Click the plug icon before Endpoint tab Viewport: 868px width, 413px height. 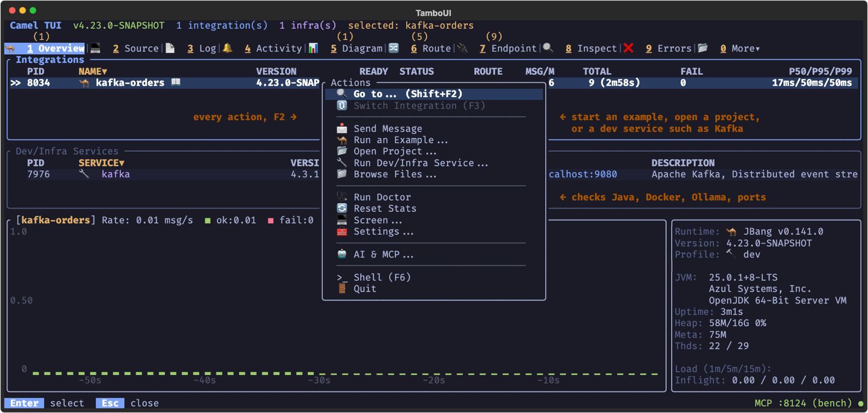(463, 48)
